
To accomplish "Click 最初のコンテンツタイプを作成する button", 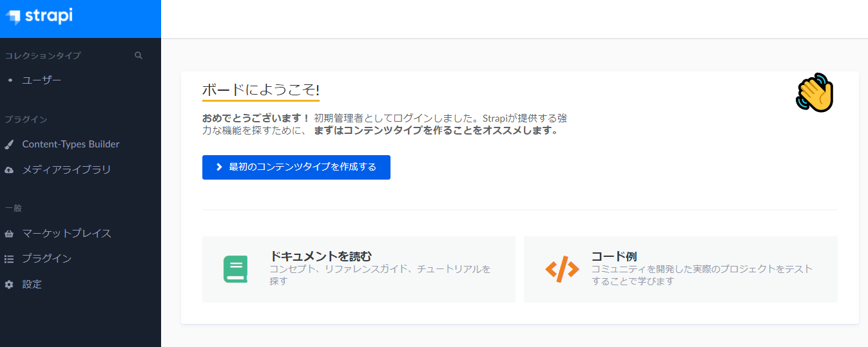I will coord(296,167).
